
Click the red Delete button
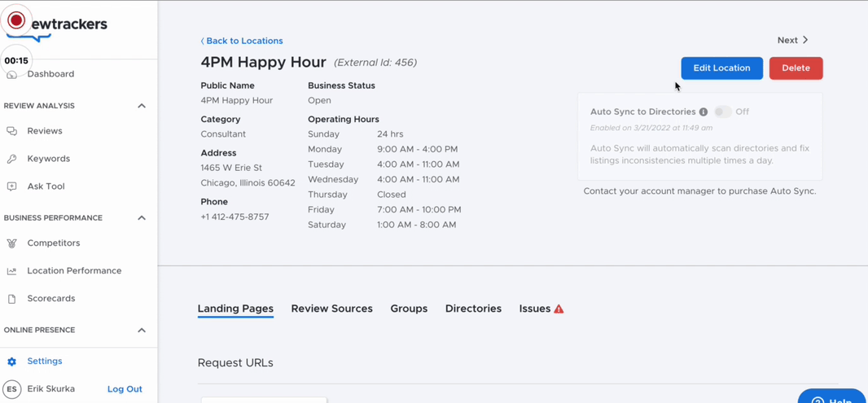click(x=796, y=68)
